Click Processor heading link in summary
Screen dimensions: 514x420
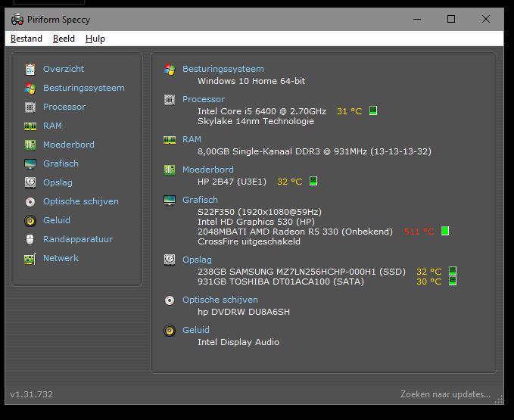tap(204, 99)
